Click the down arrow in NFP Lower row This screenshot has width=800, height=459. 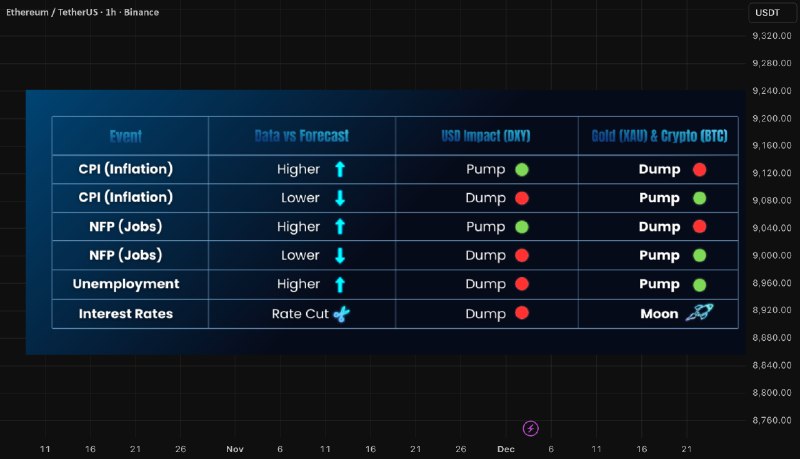pyautogui.click(x=340, y=256)
